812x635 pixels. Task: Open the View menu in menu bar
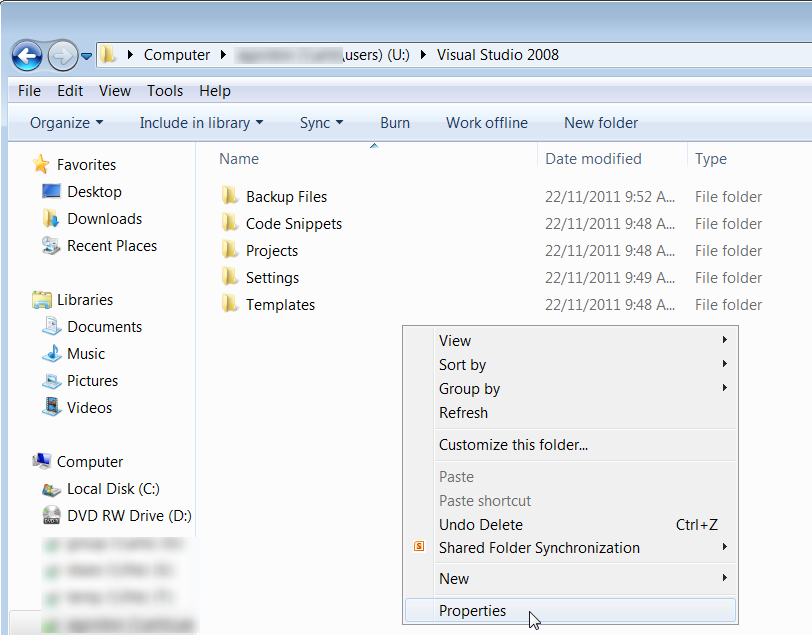[x=115, y=91]
